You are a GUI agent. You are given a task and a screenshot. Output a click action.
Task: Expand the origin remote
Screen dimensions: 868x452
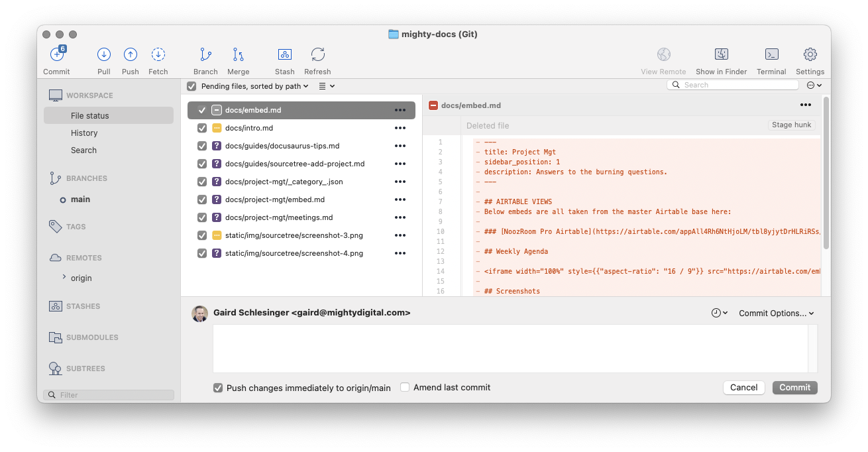[x=63, y=278]
